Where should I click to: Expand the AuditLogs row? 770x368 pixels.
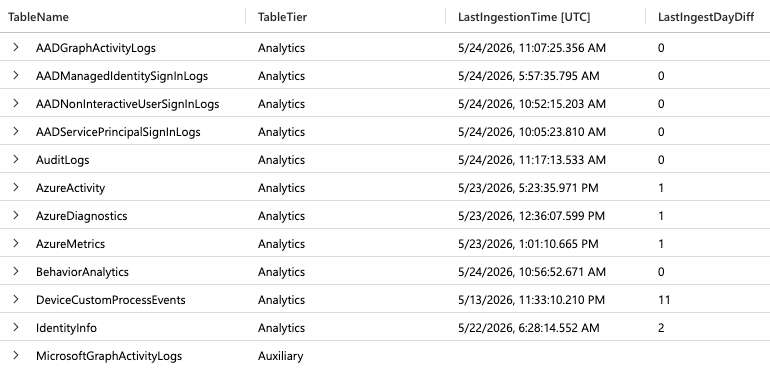16,160
